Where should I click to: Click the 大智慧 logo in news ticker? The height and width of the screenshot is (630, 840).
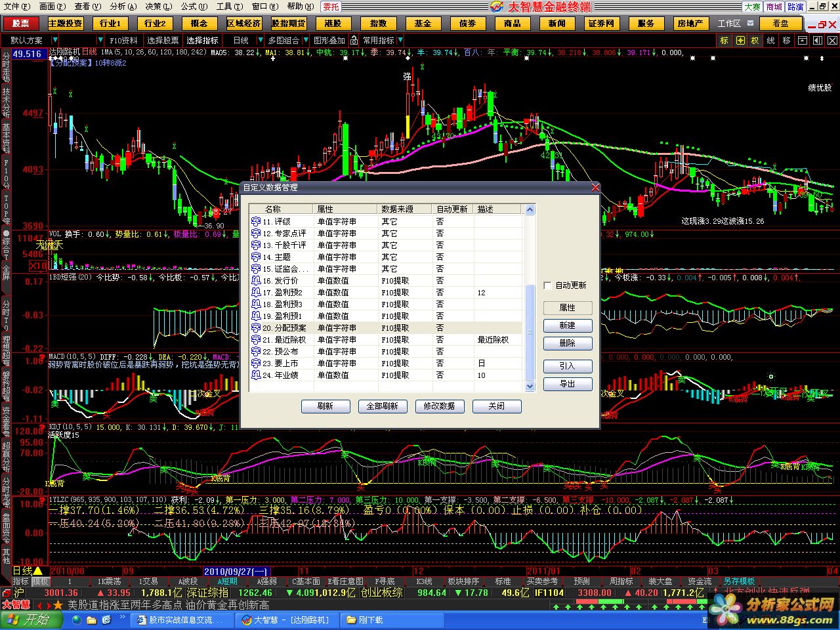click(x=15, y=604)
